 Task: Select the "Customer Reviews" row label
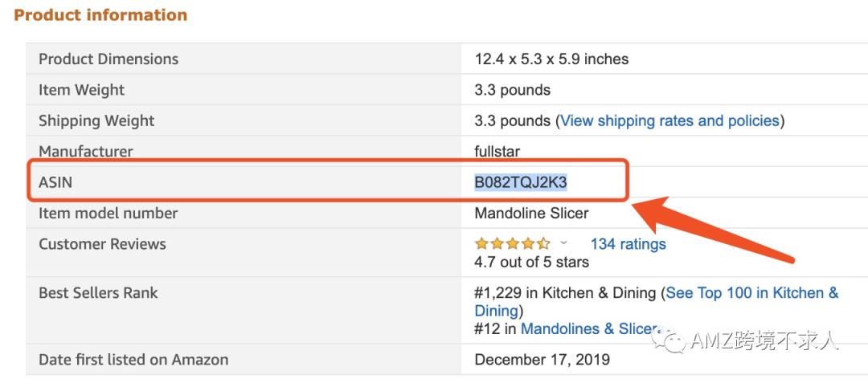[102, 244]
